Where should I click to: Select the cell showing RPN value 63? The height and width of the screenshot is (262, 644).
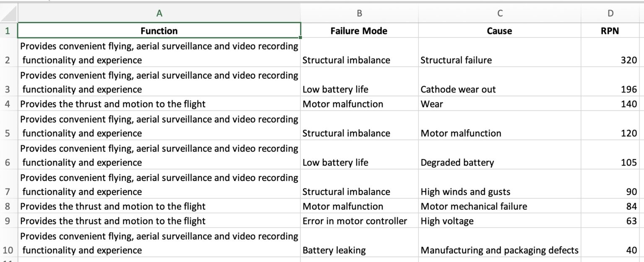pos(610,221)
